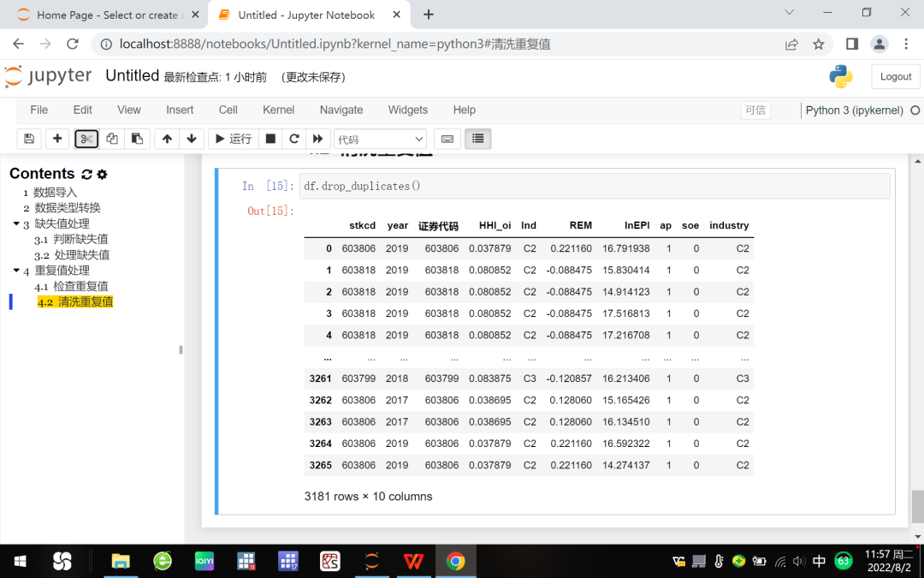This screenshot has height=578, width=924.
Task: Cut selected cells with the scissors icon
Action: 86,139
